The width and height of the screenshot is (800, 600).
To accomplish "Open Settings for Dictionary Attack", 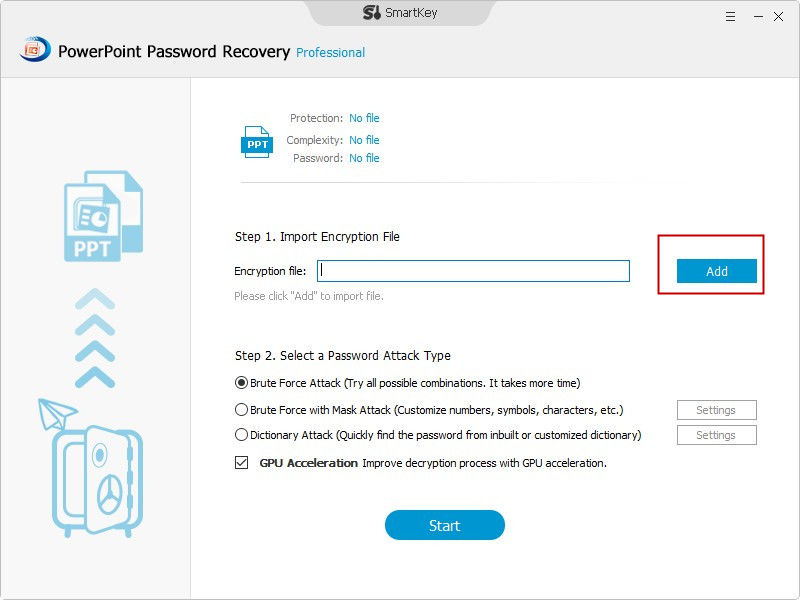I will click(x=716, y=435).
